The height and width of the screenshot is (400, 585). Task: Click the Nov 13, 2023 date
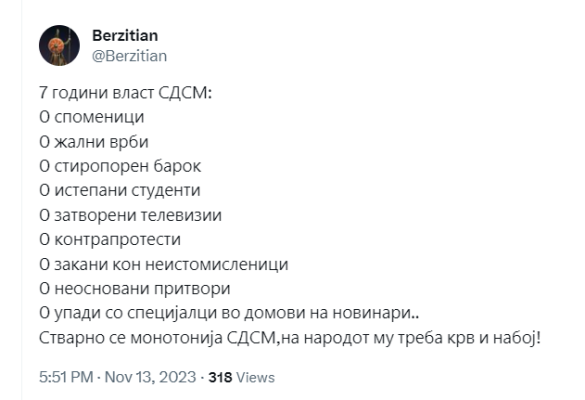point(150,377)
